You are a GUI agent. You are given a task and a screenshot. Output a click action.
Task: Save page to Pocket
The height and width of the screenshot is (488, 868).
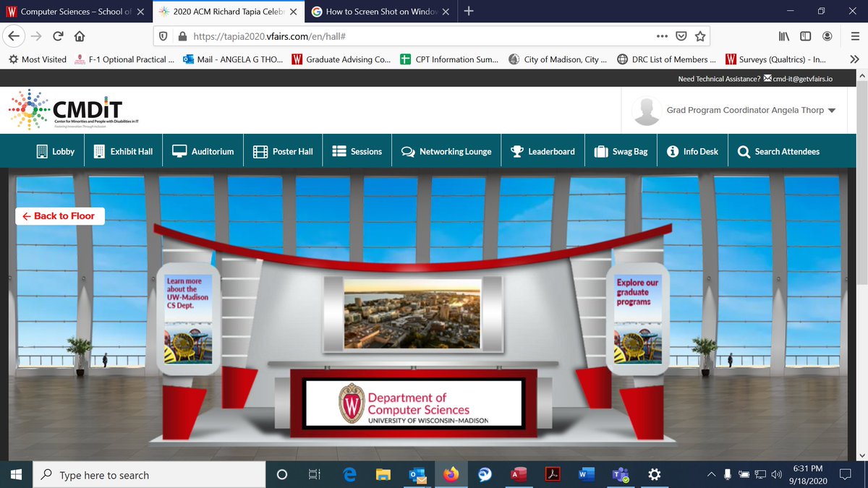coord(681,36)
